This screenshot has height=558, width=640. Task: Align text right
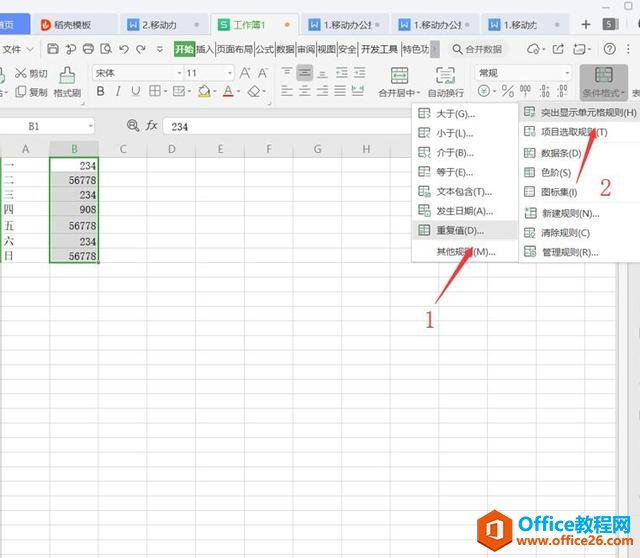click(x=322, y=91)
